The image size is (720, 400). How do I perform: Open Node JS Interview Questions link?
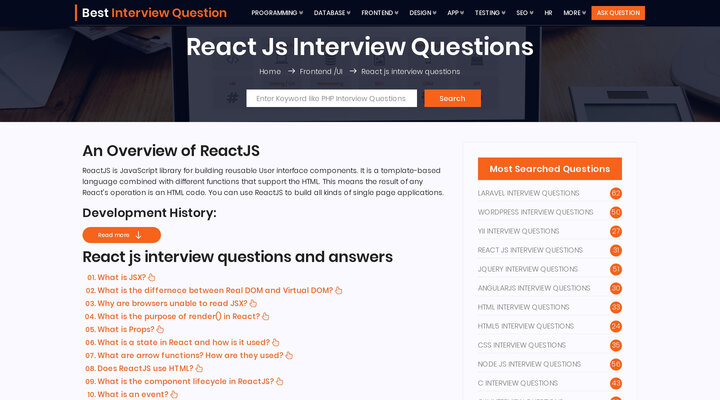click(529, 364)
